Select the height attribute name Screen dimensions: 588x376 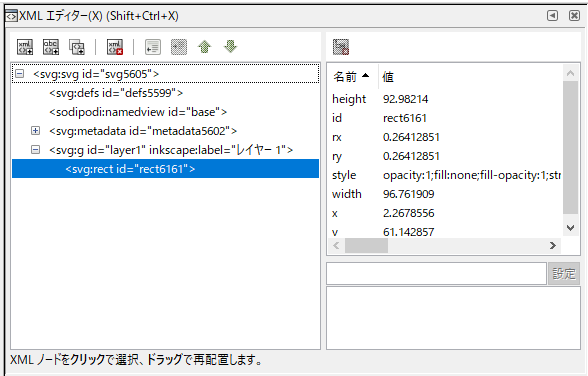click(x=349, y=99)
